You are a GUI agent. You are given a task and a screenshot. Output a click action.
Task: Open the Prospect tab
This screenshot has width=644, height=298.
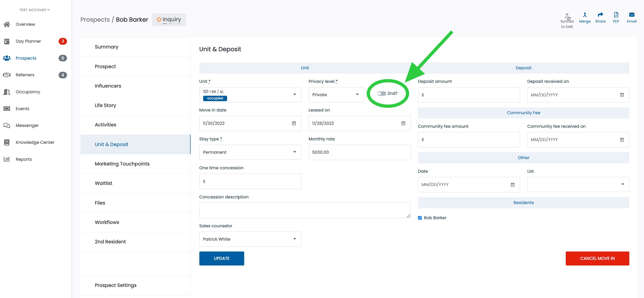[x=135, y=66]
